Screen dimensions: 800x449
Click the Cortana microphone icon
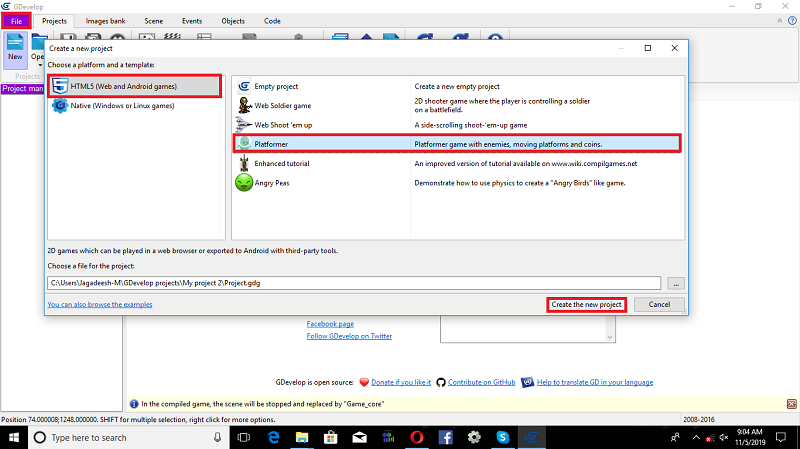point(217,438)
